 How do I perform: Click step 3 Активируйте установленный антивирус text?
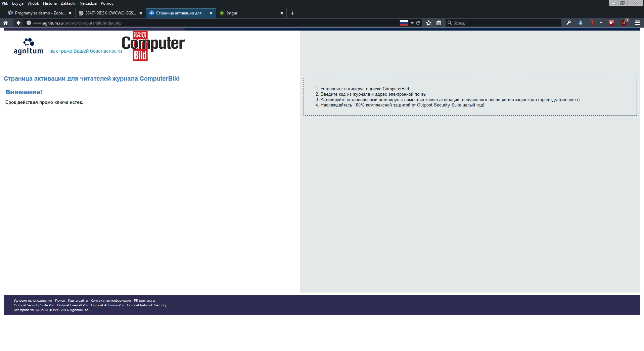pos(450,100)
